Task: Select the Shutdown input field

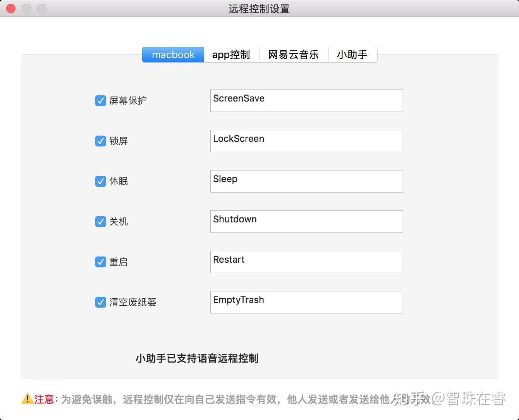Action: (306, 222)
